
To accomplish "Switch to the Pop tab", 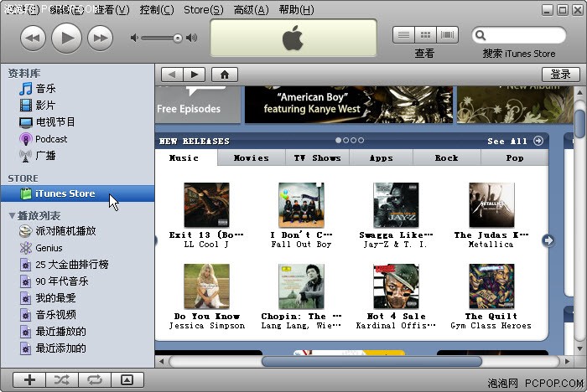I will click(x=515, y=157).
